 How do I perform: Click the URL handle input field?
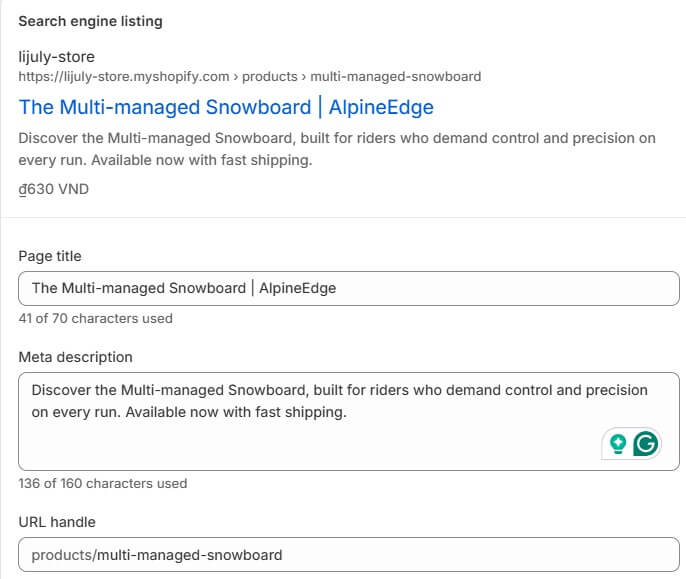coord(348,554)
